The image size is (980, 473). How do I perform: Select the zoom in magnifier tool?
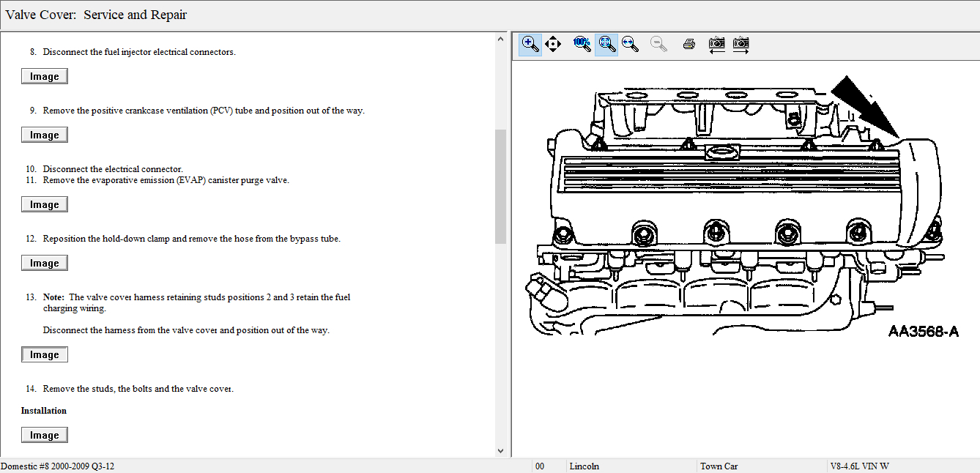point(530,44)
